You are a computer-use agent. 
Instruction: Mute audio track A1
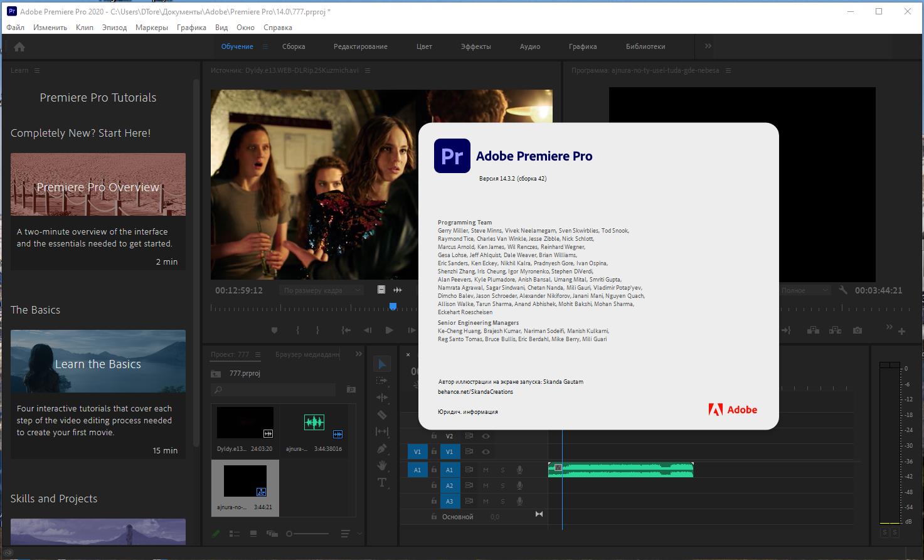click(x=486, y=470)
